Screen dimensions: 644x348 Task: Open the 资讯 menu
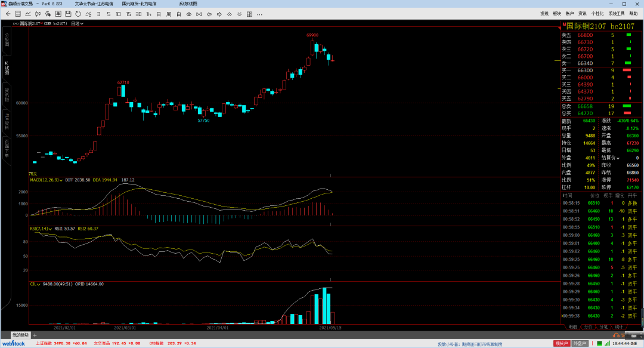(583, 14)
